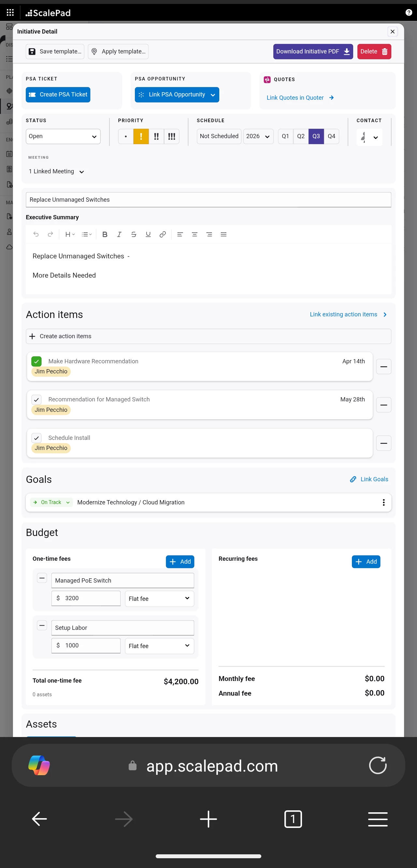417x868 pixels.
Task: Select quarter Q4
Action: tap(331, 137)
